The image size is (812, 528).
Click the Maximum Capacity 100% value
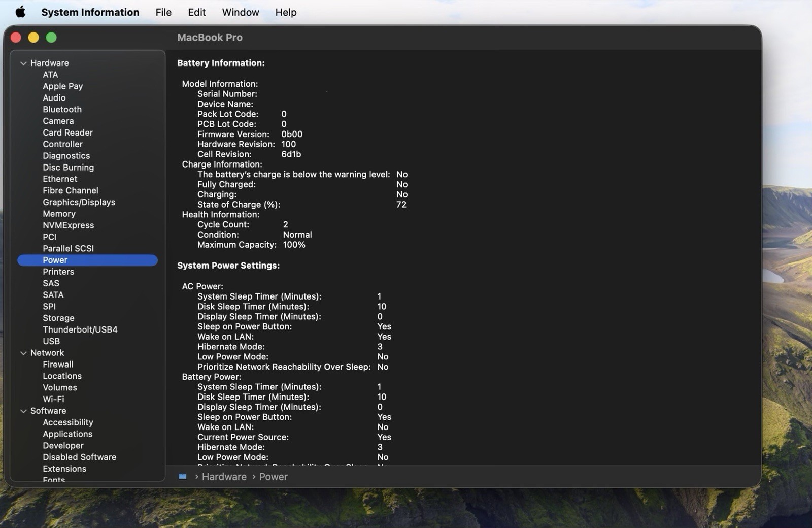pyautogui.click(x=294, y=245)
